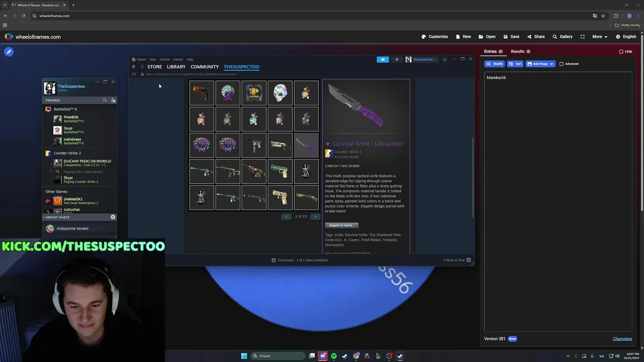Open the Changelog link
Screen dimensions: 644x362
[622, 339]
